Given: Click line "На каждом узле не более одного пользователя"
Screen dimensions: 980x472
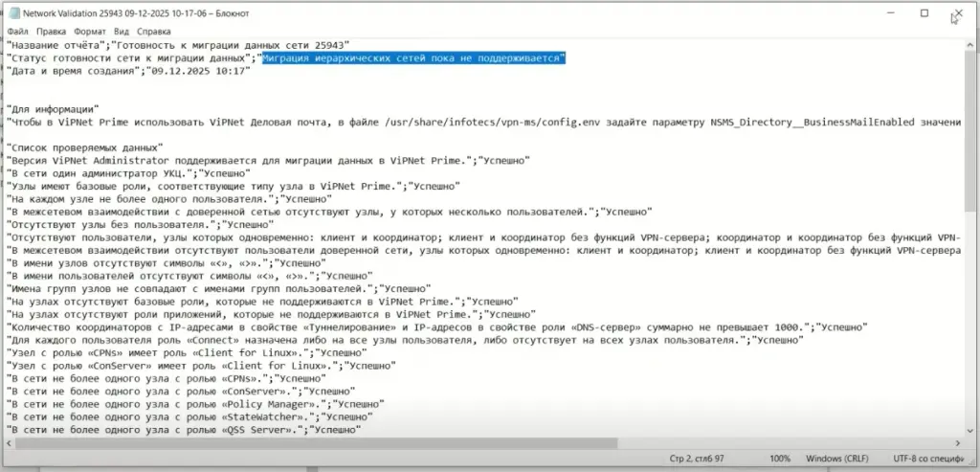Looking at the screenshot, I should point(168,199).
